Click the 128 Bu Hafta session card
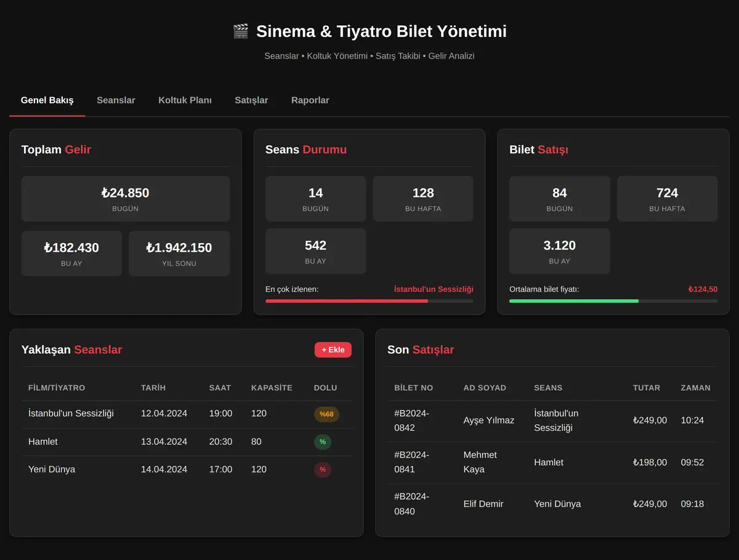Viewport: 739px width, 560px height. click(423, 199)
